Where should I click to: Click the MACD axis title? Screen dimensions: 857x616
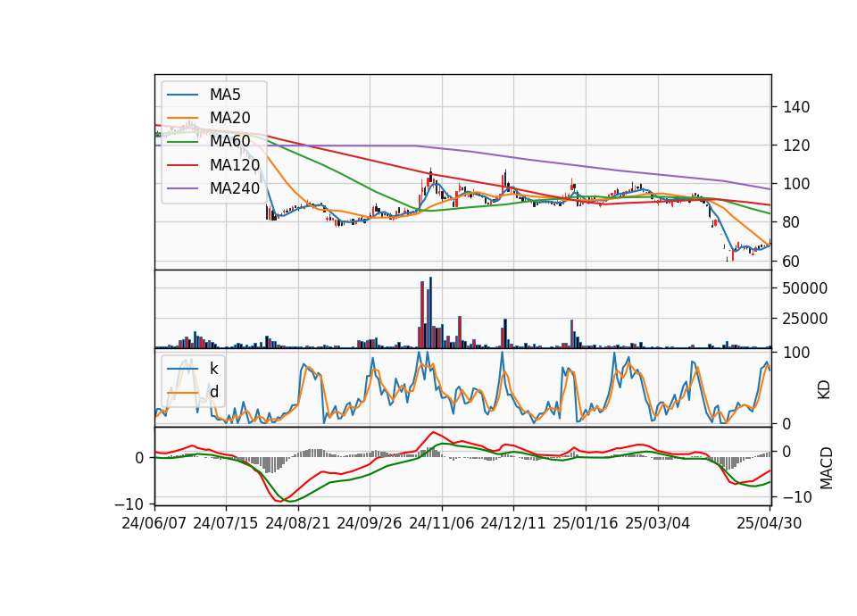pos(827,468)
